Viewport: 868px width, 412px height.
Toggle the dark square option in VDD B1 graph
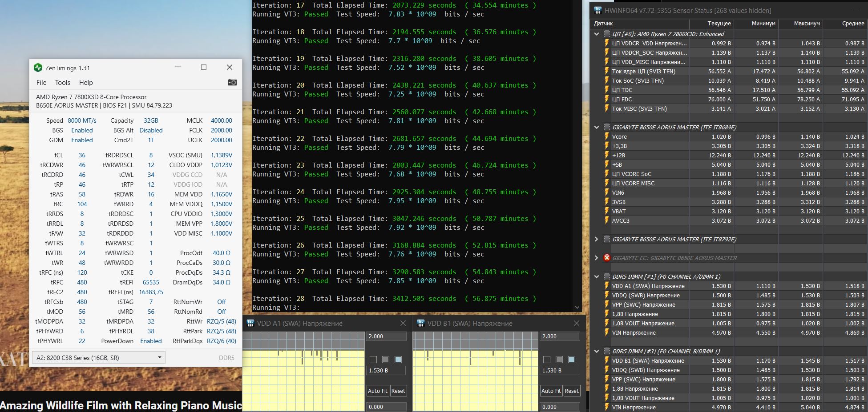(547, 360)
